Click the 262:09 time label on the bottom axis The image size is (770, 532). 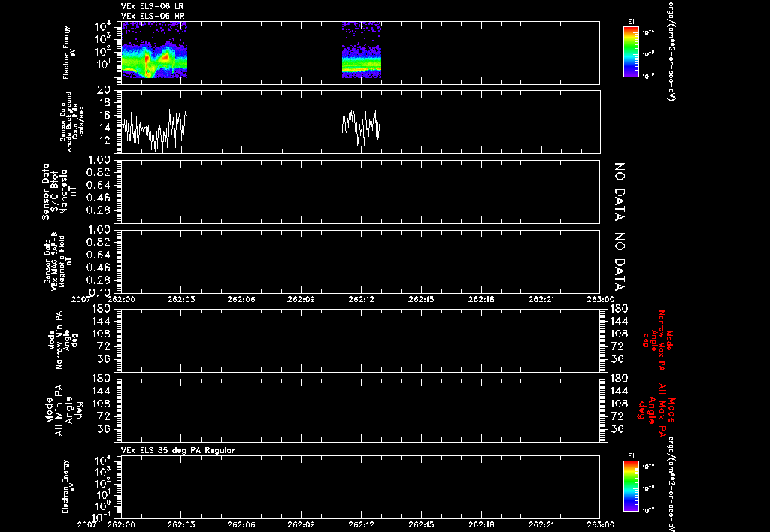click(301, 524)
